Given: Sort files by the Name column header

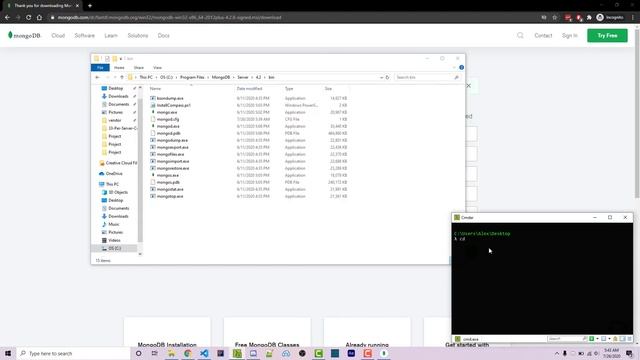Looking at the screenshot, I should [155, 89].
